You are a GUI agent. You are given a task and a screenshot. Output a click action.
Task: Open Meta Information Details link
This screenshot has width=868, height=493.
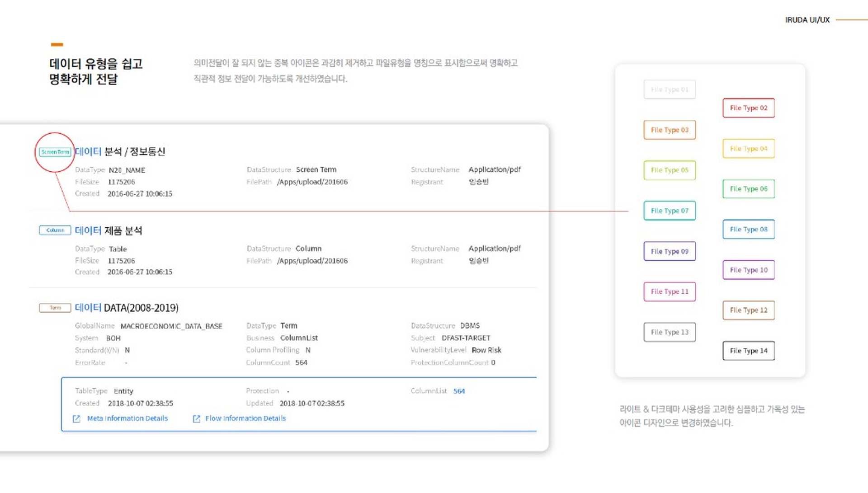[127, 418]
